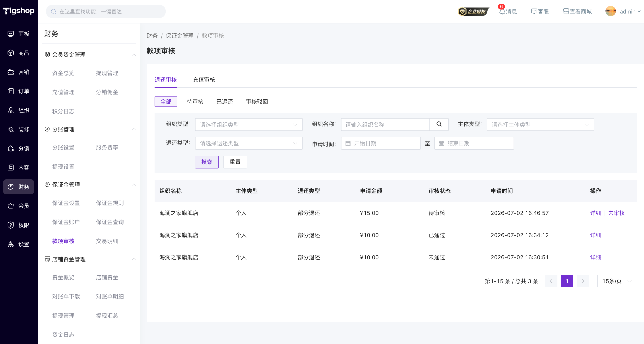Image resolution: width=644 pixels, height=344 pixels.
Task: Click the 查看商城 store icon
Action: 566,12
